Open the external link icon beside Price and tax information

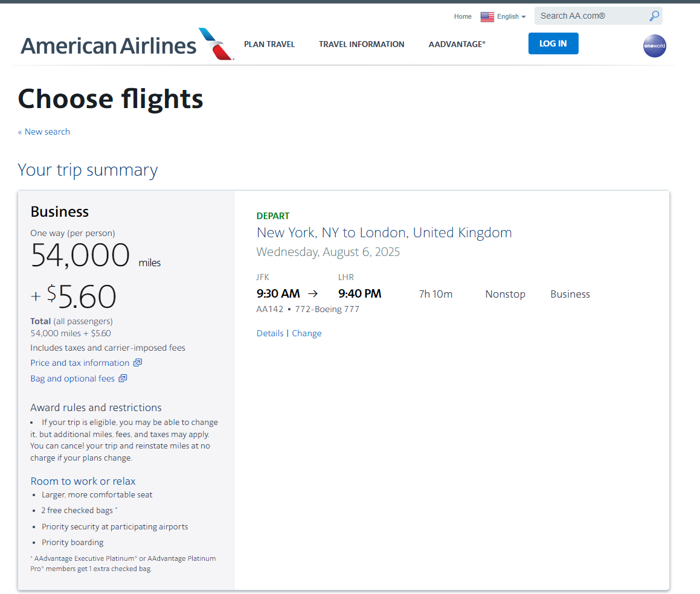point(138,363)
